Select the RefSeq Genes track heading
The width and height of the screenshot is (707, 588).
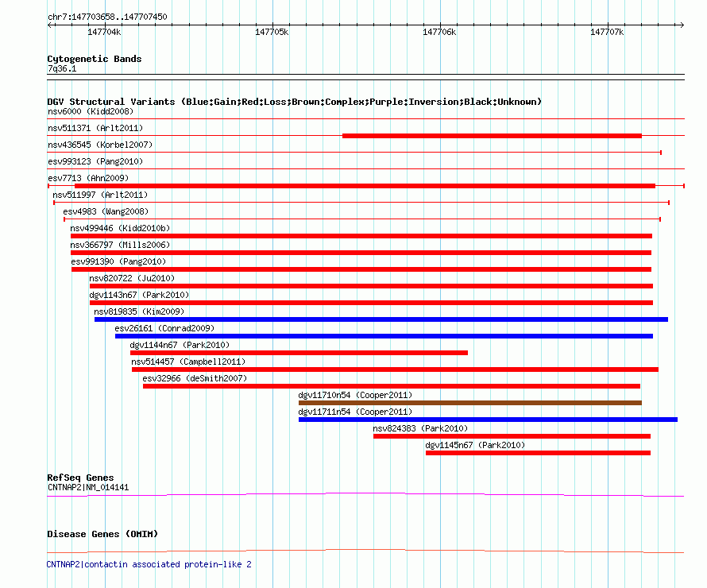[x=80, y=478]
